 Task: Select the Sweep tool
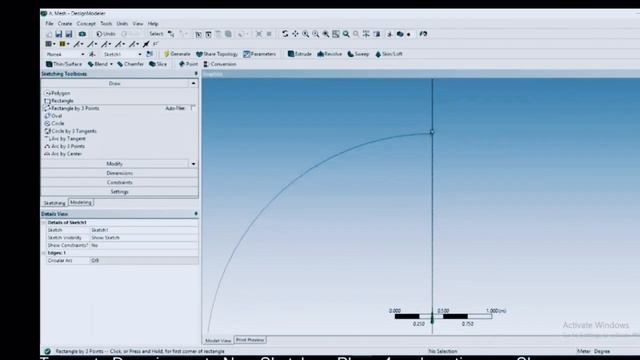(358, 54)
